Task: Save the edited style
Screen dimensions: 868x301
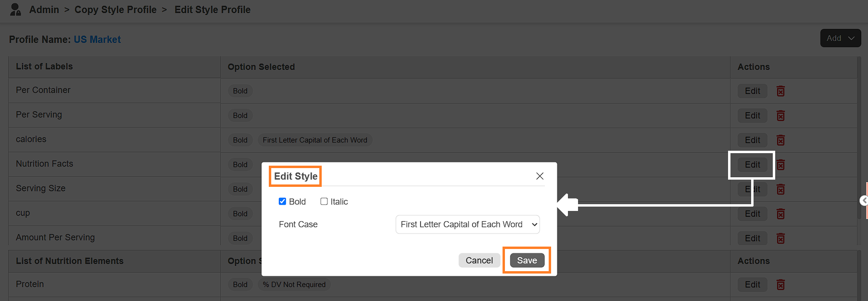Action: (527, 261)
